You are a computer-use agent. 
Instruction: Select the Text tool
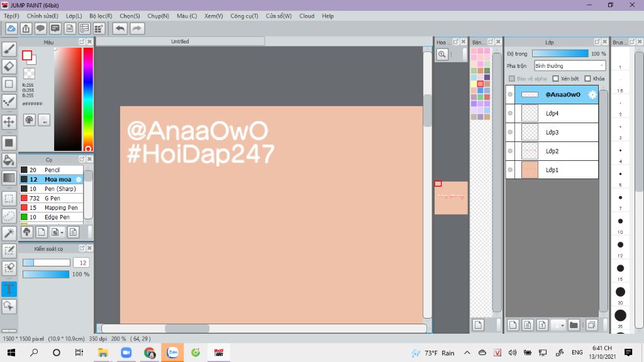[9, 289]
